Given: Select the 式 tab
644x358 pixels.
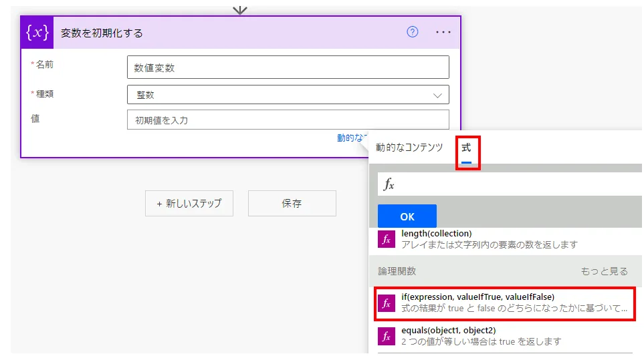Looking at the screenshot, I should pos(466,148).
